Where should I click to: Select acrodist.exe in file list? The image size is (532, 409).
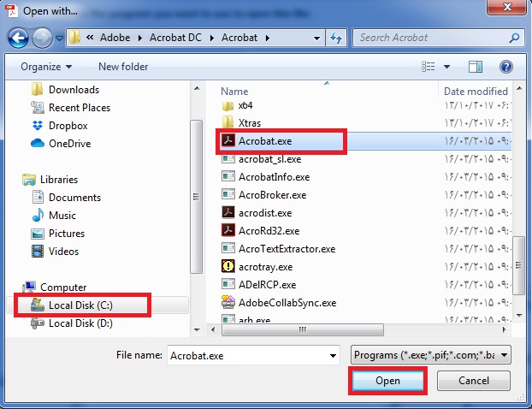(x=257, y=213)
